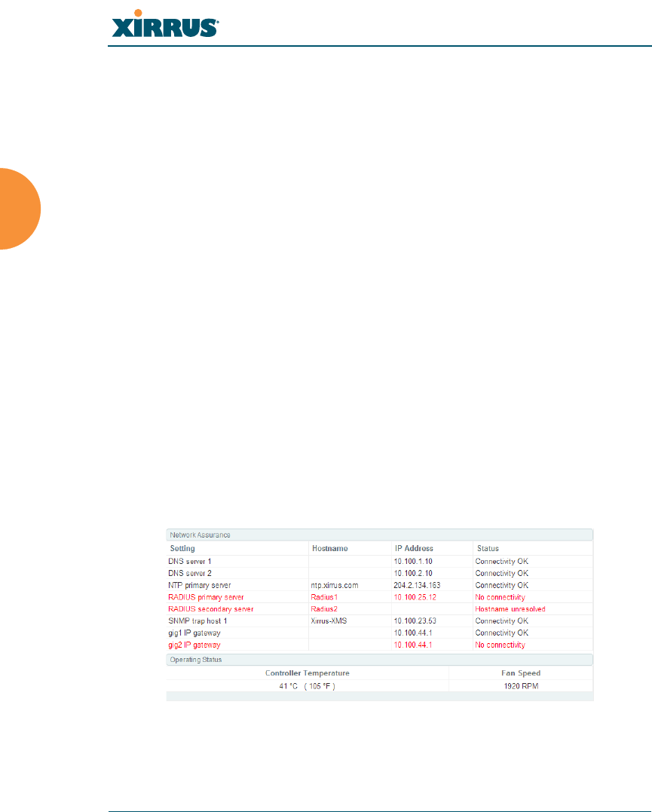Click the Fan Speed header
652x812 pixels.
pos(521,673)
